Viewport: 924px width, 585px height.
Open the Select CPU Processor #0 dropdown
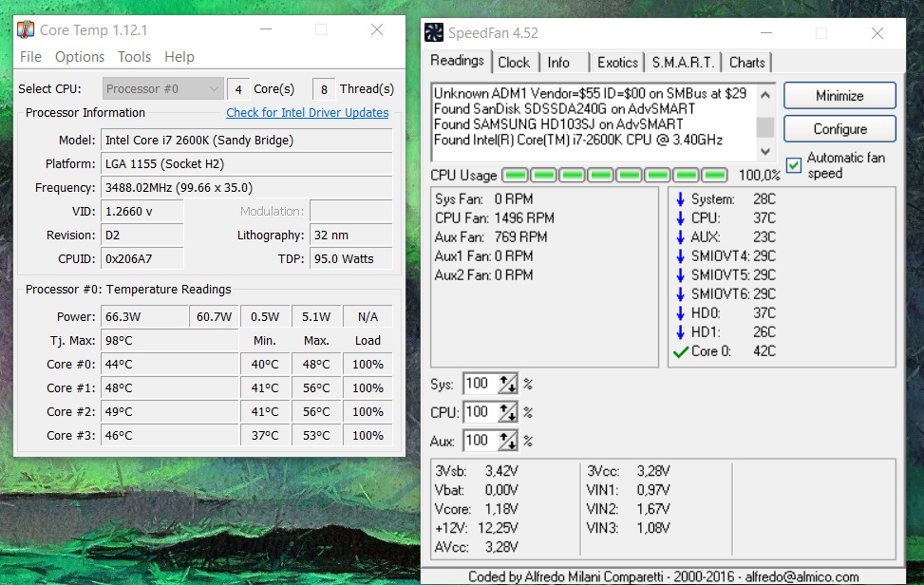[x=163, y=89]
